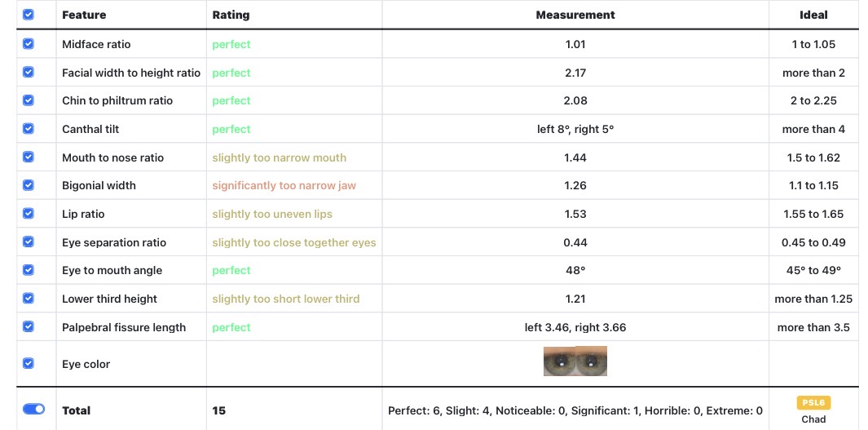868x430 pixels.
Task: Deselect the Lower third height checkbox
Action: click(29, 298)
